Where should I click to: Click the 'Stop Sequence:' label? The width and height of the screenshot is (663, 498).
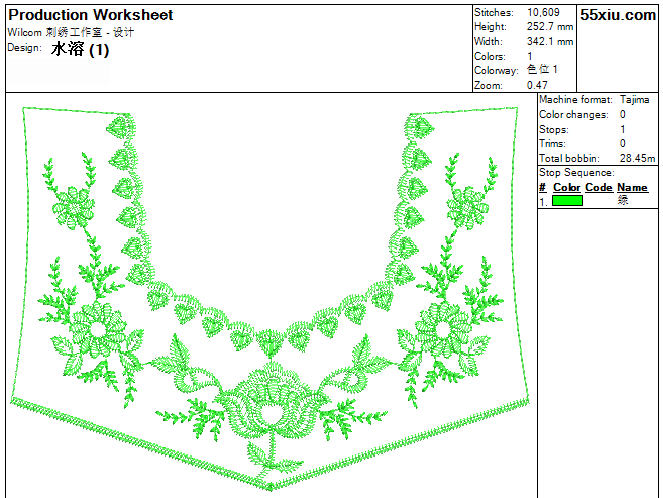(576, 172)
